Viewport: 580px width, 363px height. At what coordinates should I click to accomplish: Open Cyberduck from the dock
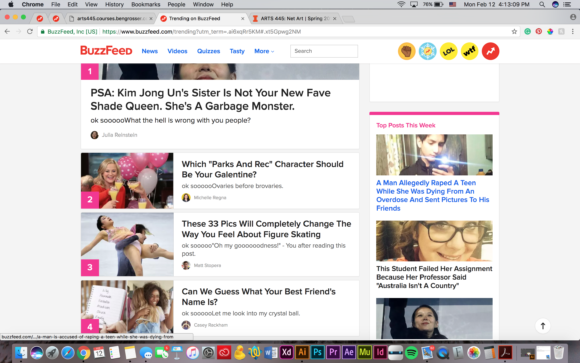point(239,352)
